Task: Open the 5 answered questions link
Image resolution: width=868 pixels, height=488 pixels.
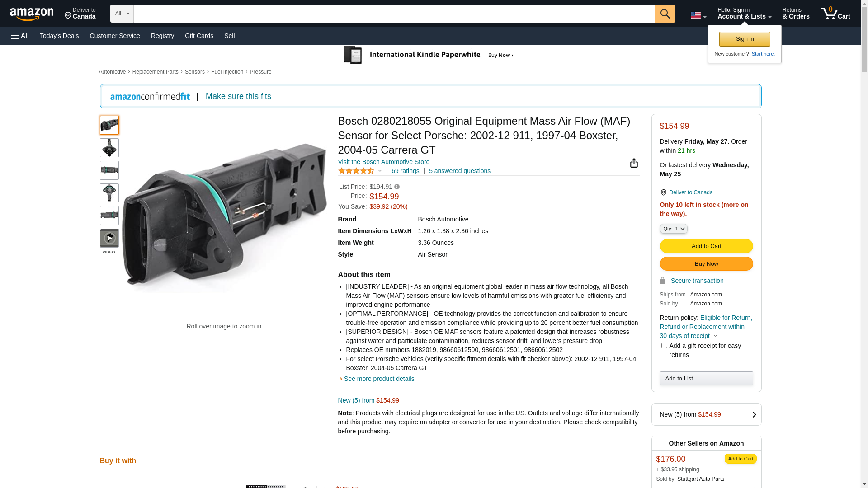Action: [459, 171]
